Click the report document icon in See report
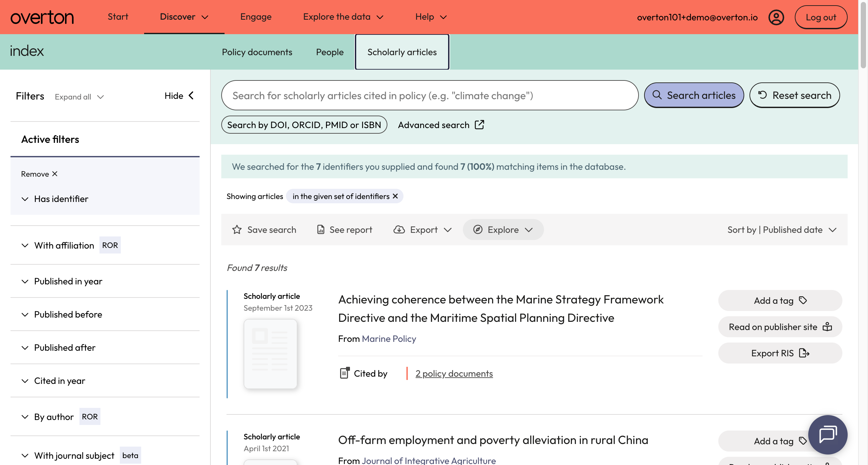Viewport: 868px width, 465px height. pyautogui.click(x=320, y=230)
